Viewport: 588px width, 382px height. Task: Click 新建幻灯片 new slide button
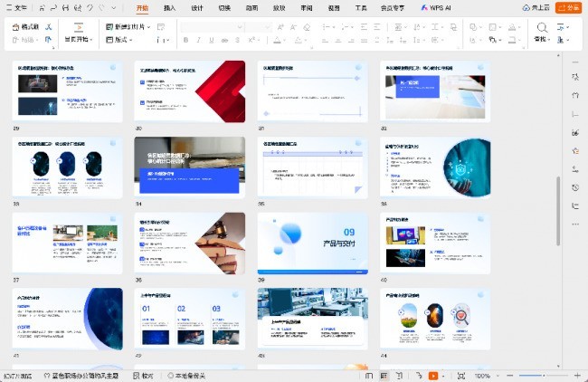point(125,26)
